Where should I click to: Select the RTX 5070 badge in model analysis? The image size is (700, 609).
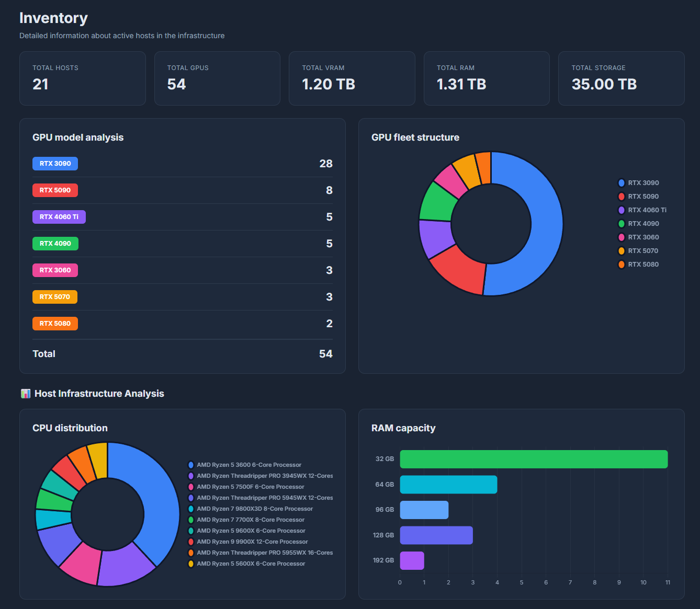point(55,297)
